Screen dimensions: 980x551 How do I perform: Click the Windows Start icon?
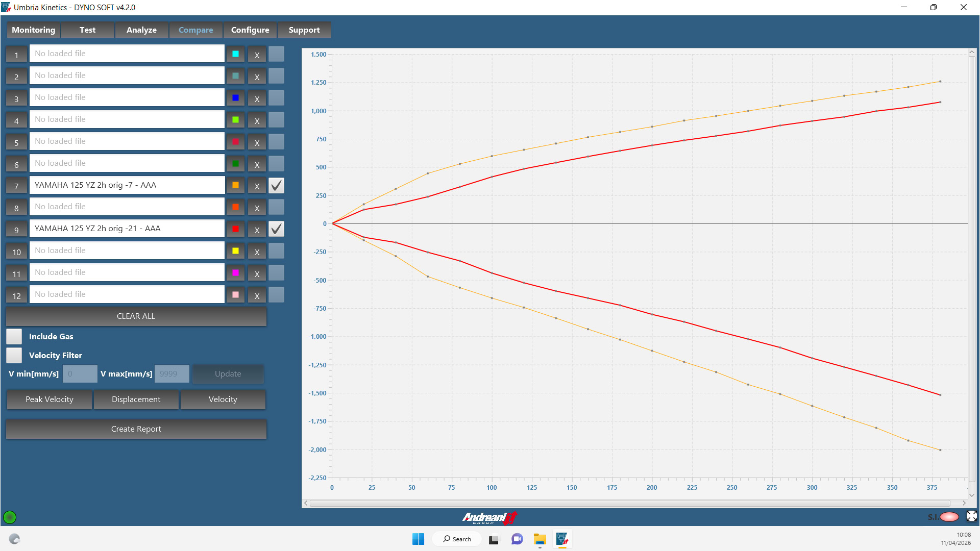[x=418, y=539]
